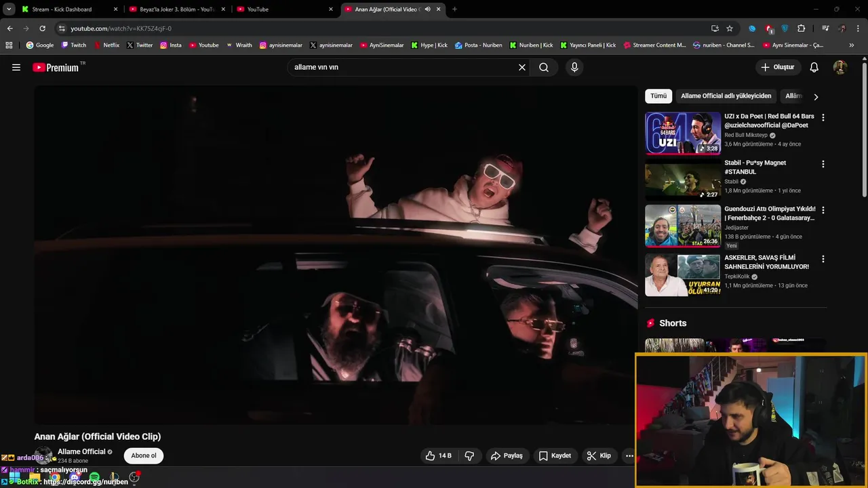Viewport: 868px width, 488px height.
Task: Run the search with the magnifier button
Action: (544, 67)
